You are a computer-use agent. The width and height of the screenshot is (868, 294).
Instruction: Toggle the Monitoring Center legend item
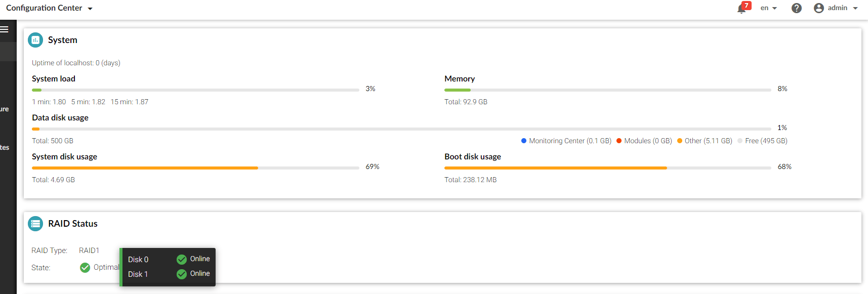(566, 141)
